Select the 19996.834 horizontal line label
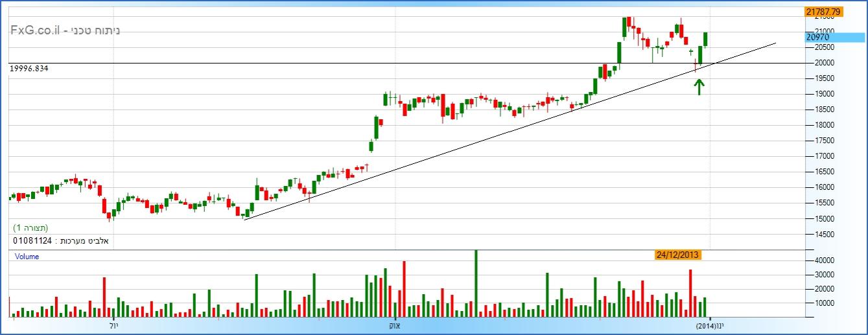 click(29, 68)
